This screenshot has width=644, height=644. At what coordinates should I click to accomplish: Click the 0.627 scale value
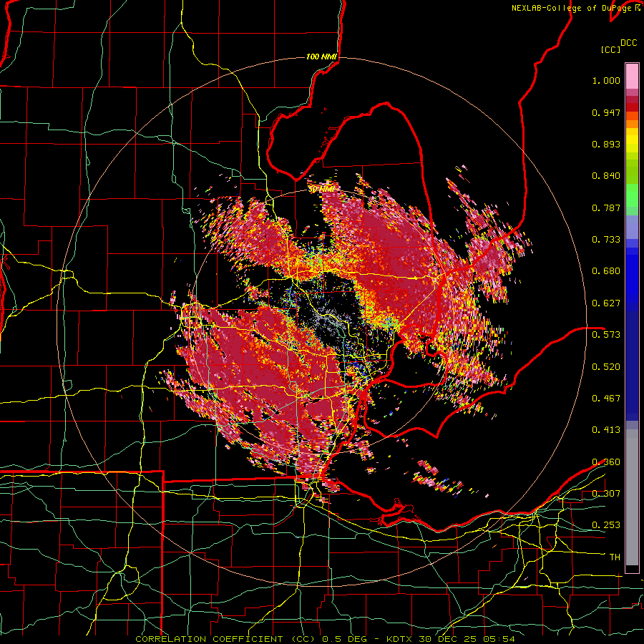[x=606, y=303]
